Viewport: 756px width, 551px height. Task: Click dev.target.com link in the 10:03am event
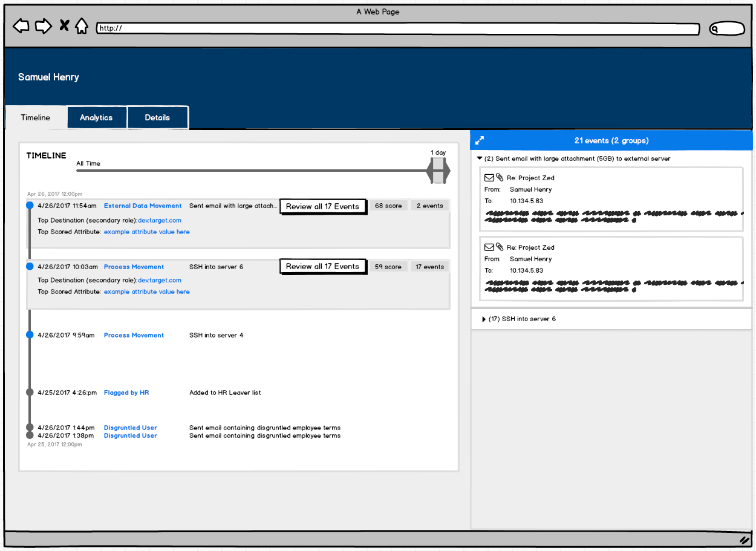160,280
